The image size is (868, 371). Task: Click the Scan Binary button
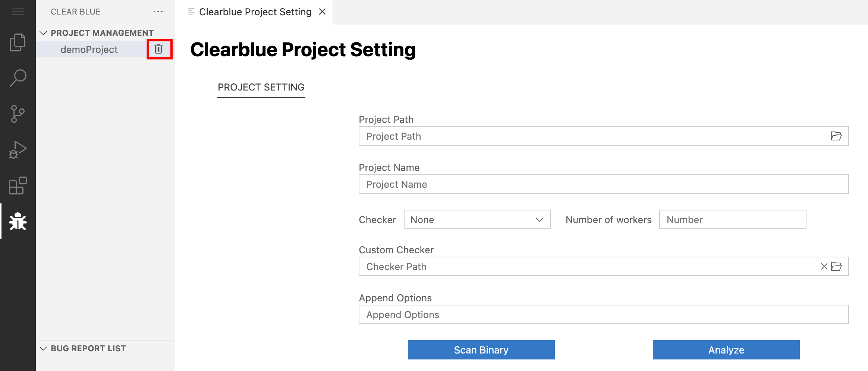coord(481,350)
